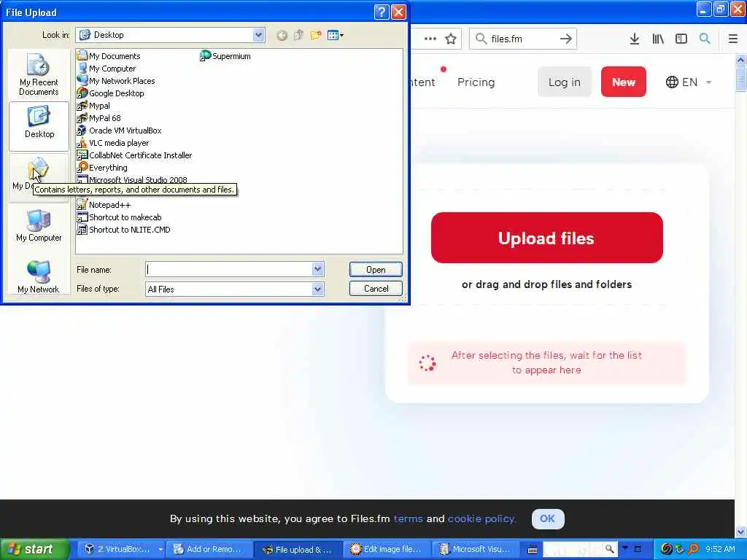Toggle the browser sidebar icon

pos(681,39)
